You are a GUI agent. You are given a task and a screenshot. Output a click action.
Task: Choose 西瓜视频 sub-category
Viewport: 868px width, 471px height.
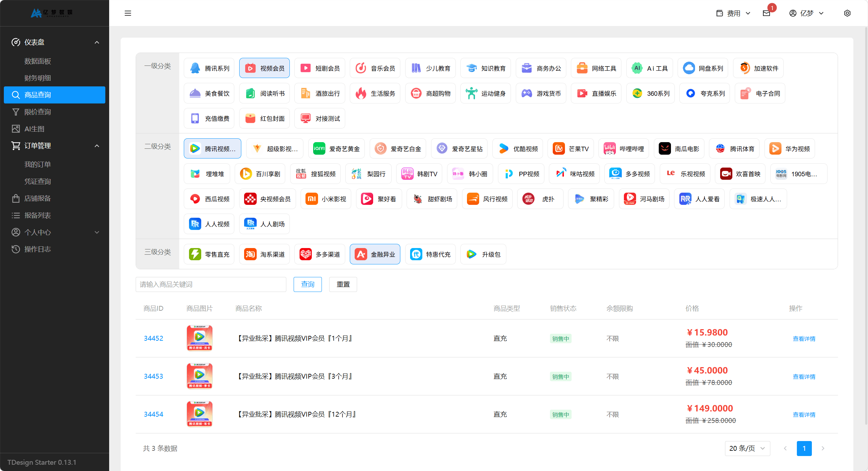coord(209,199)
